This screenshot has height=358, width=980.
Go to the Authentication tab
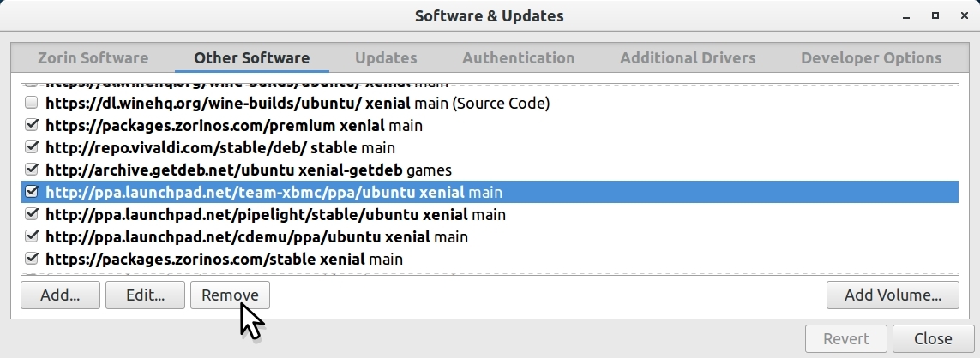[x=518, y=58]
